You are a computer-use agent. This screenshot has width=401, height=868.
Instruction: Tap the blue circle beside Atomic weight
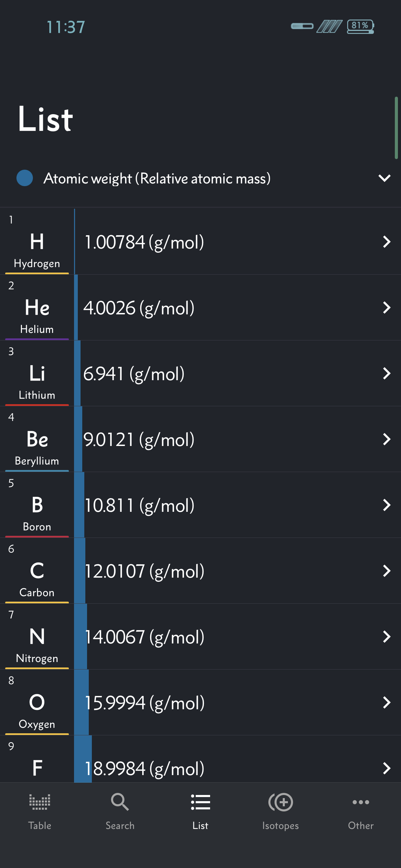[x=25, y=178]
